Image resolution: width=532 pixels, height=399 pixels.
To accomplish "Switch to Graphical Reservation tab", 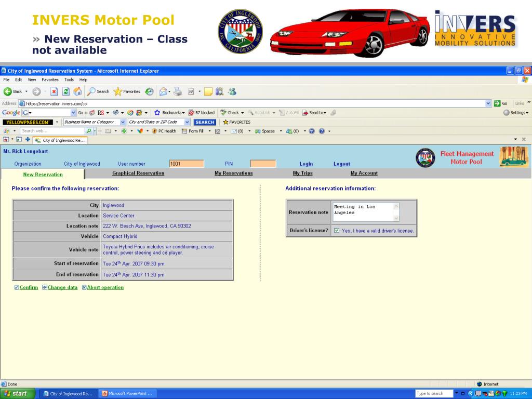I will (x=138, y=173).
